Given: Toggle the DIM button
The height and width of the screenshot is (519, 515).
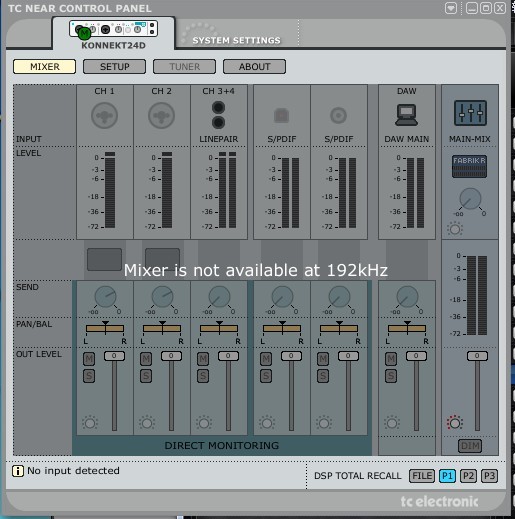Looking at the screenshot, I should tap(470, 446).
